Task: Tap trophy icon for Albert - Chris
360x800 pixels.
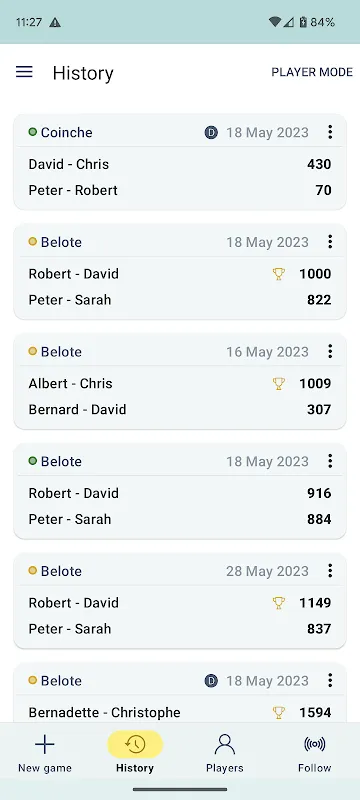Action: coord(278,384)
